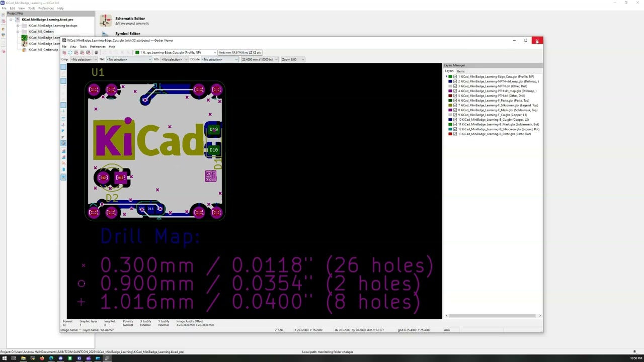Open Tools menu in Gerber Viewer
The width and height of the screenshot is (644, 362).
pyautogui.click(x=83, y=47)
